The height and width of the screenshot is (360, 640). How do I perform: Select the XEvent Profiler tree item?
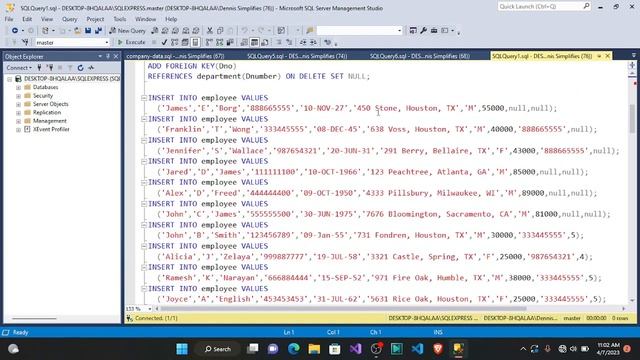[x=51, y=129]
